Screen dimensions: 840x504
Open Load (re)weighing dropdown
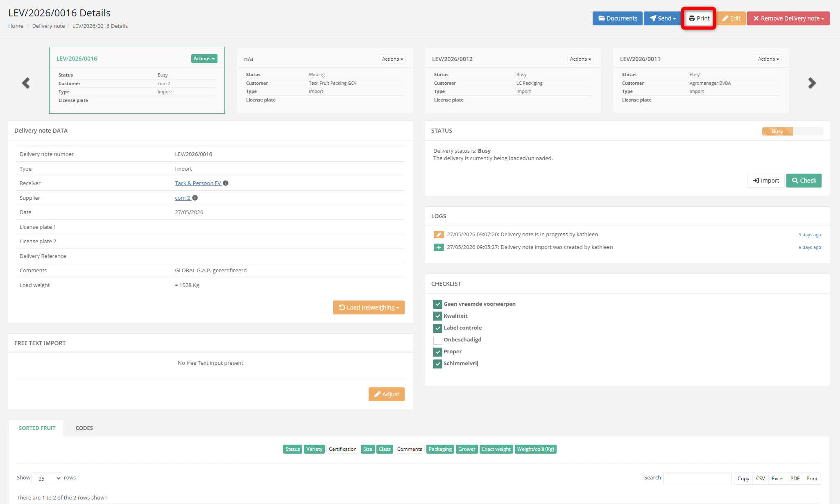pos(369,307)
